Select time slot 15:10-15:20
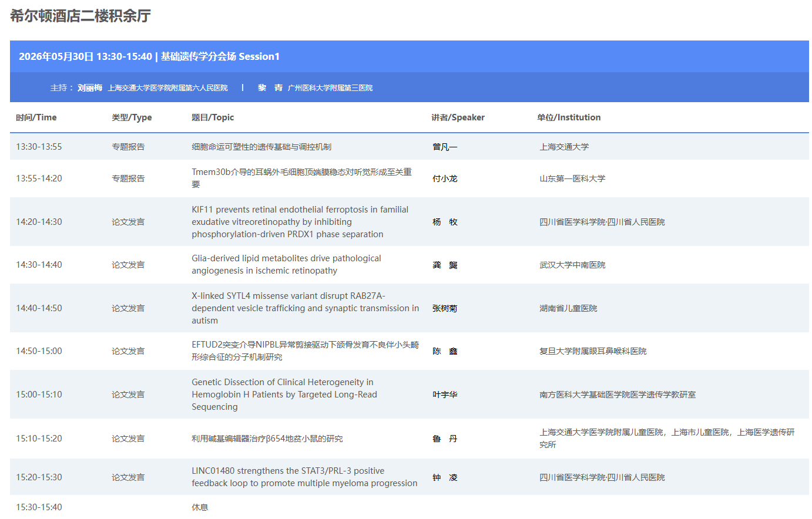Viewport: 812px width, 519px height. (39, 439)
